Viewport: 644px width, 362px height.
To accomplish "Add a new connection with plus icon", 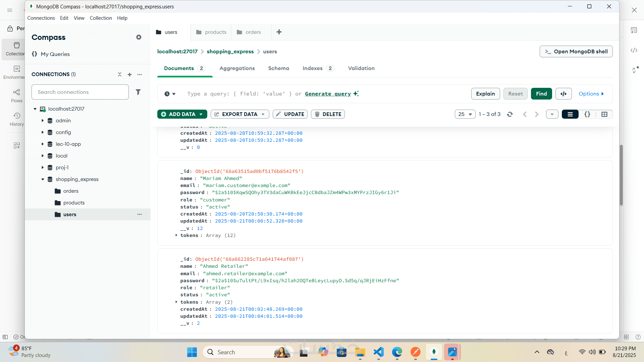I will pyautogui.click(x=129, y=74).
